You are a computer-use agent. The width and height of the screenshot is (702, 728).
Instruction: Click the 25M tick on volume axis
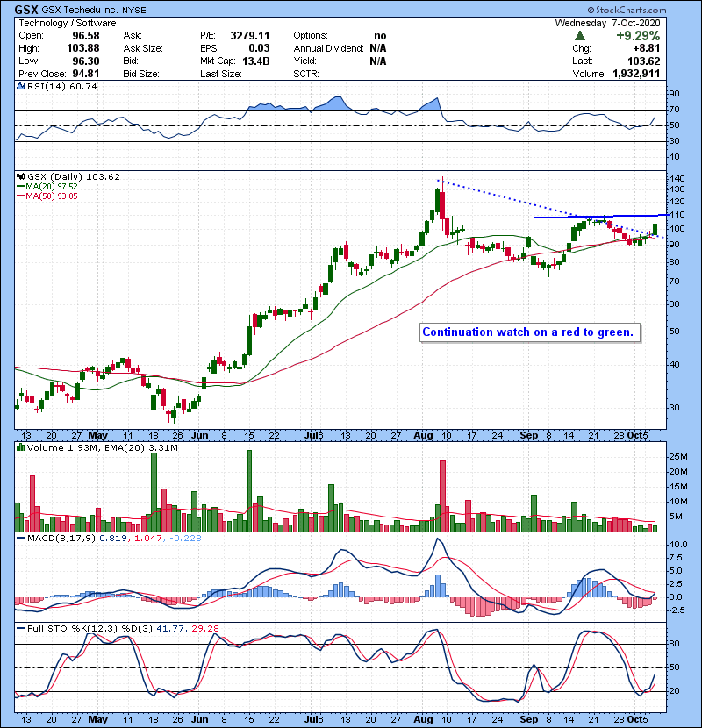pyautogui.click(x=677, y=457)
